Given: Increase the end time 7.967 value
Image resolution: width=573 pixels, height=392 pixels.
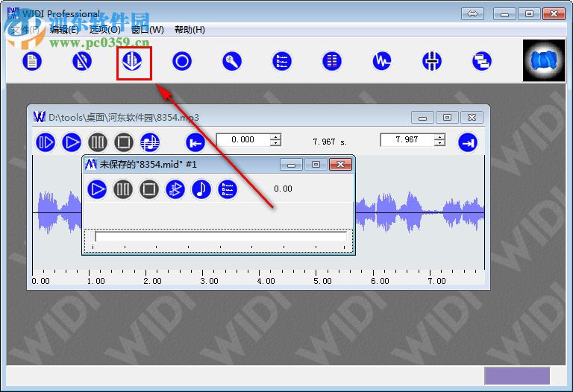Looking at the screenshot, I should (x=440, y=137).
